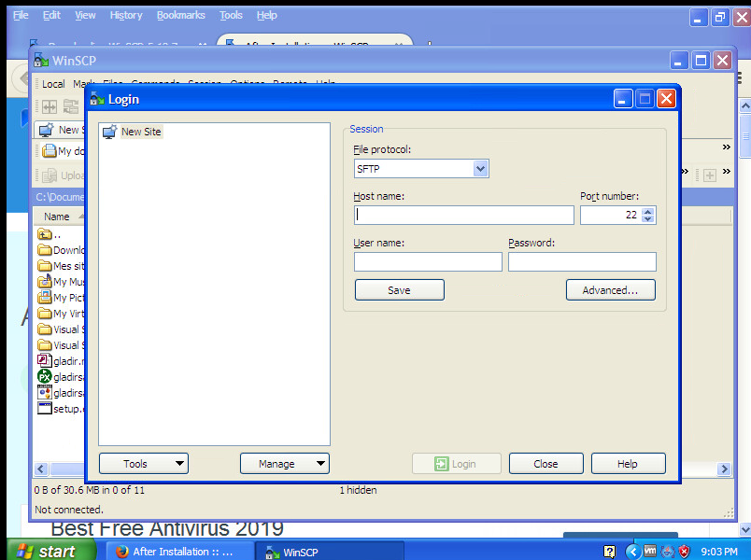Click the Upload toolbar button in WinSCP
This screenshot has width=751, height=560.
63,175
